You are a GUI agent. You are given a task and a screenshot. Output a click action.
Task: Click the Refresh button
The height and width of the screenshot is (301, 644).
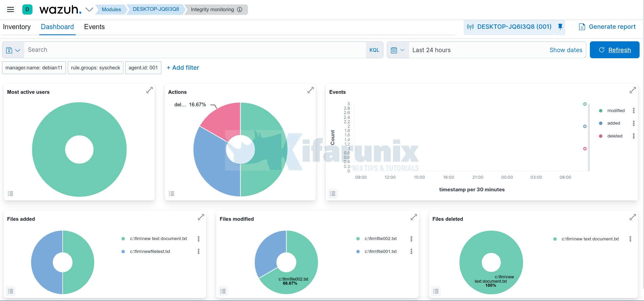[614, 50]
